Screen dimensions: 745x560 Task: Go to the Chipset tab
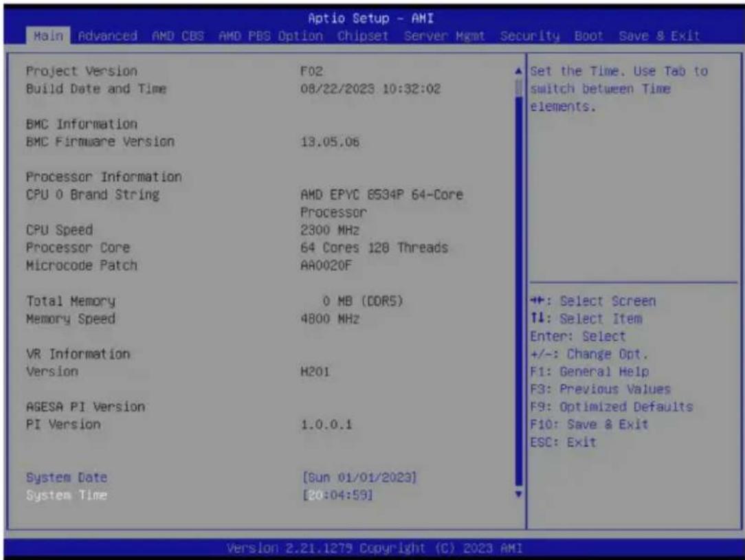click(x=363, y=36)
